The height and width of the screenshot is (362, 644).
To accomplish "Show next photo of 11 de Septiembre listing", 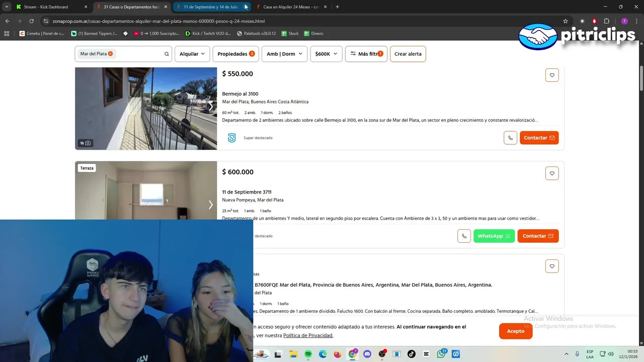I will point(211,205).
